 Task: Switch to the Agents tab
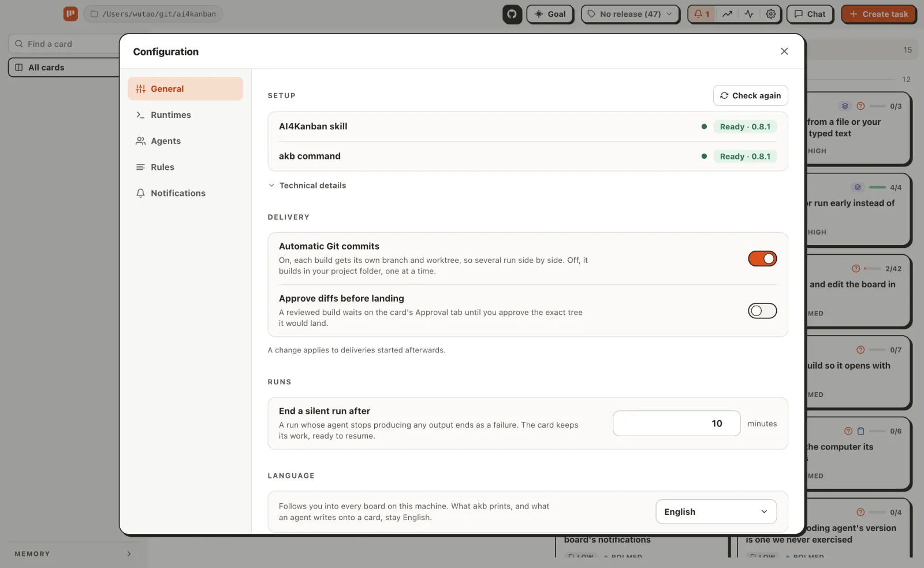[x=185, y=141]
